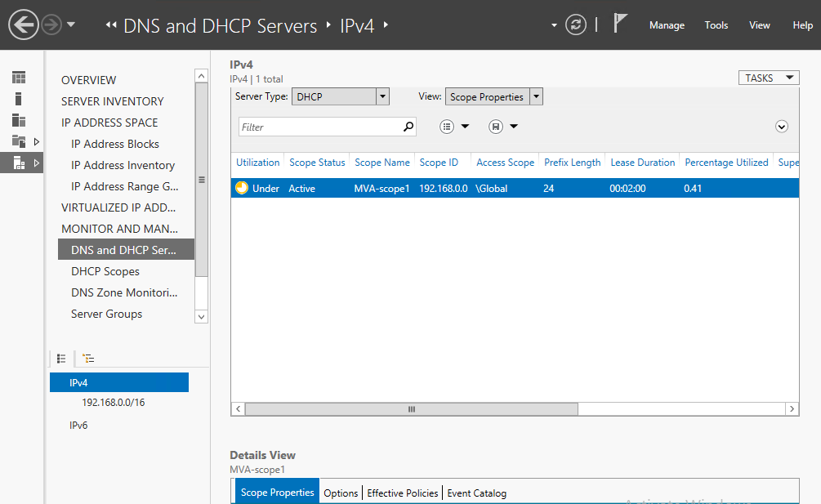This screenshot has width=821, height=504.
Task: Click the back navigation arrow
Action: 24,25
